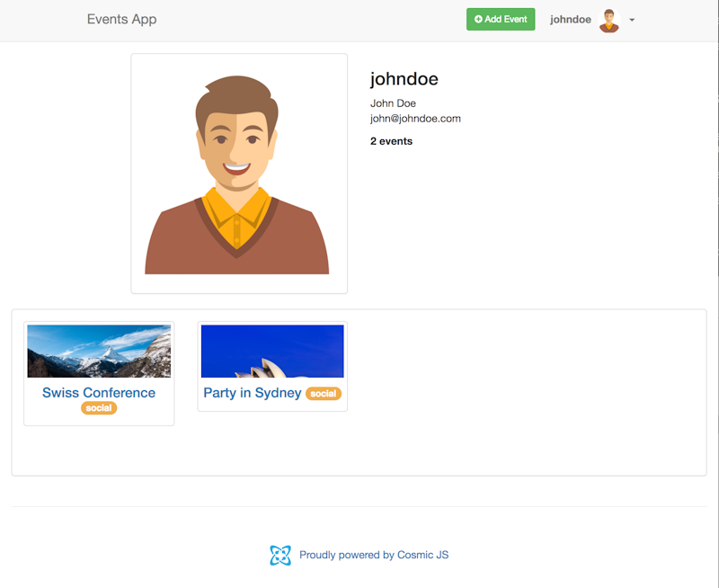Click the Cosmic JS logo icon in footer
Image resolution: width=719 pixels, height=588 pixels.
click(x=280, y=555)
